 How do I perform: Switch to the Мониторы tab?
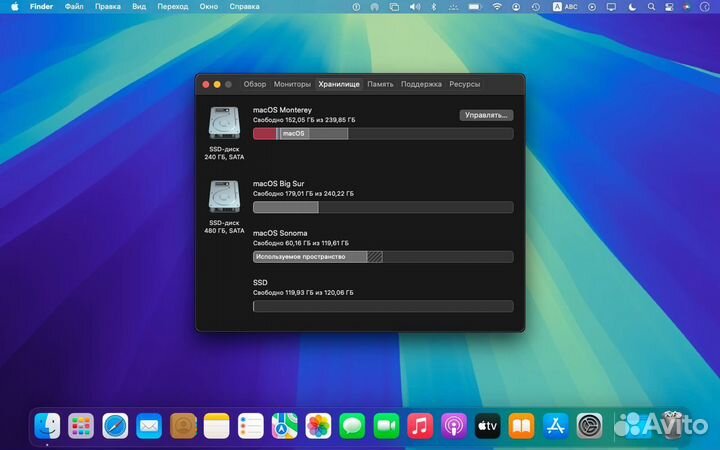292,84
